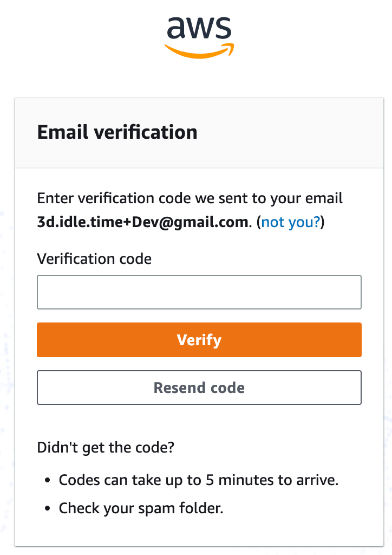This screenshot has width=392, height=555.
Task: Click the orange smile arrow under aws
Action: point(199,51)
